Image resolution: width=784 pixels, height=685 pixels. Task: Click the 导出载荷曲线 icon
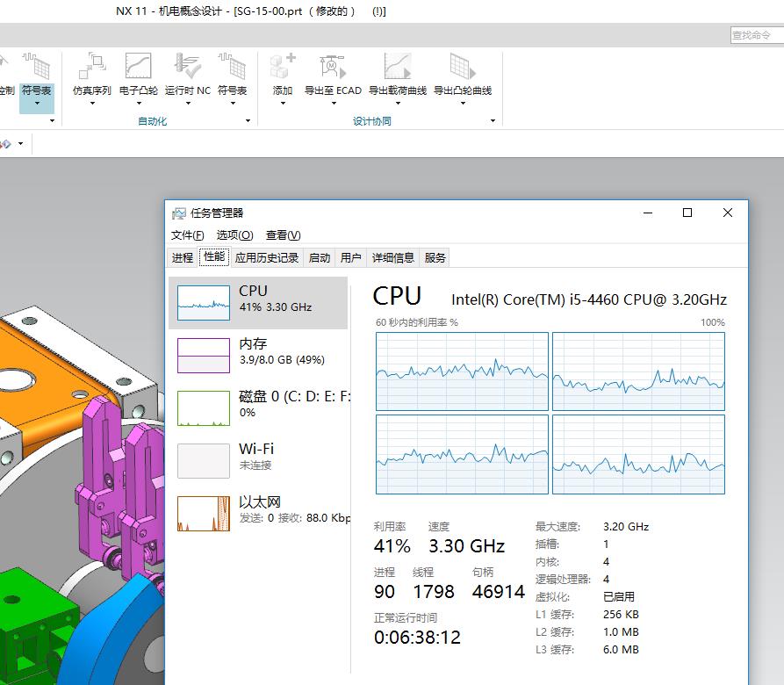pyautogui.click(x=398, y=66)
